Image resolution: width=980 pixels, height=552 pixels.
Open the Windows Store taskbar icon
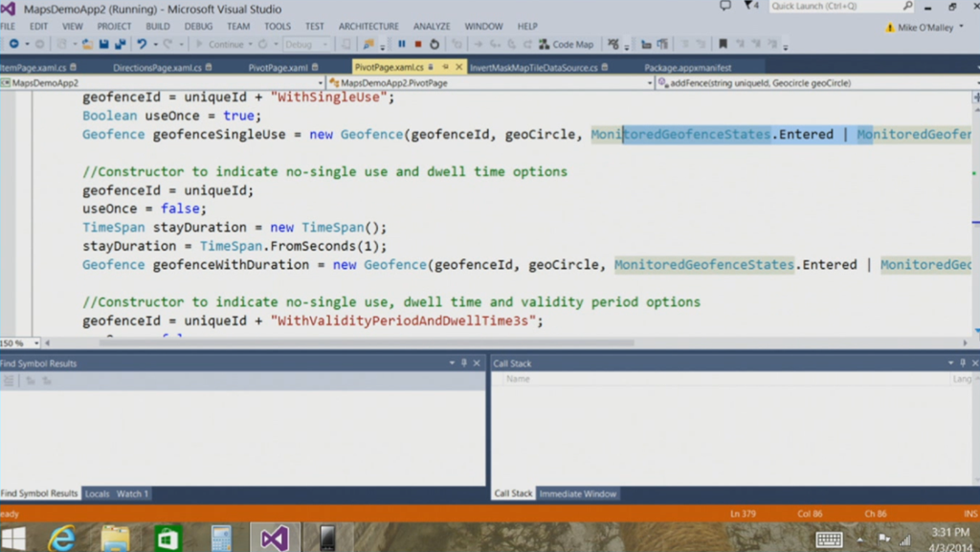point(167,538)
